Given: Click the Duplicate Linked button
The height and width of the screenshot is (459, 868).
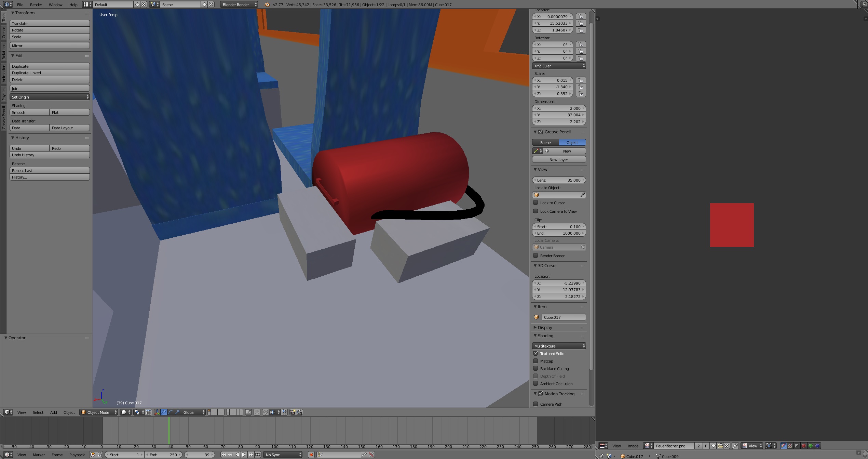Looking at the screenshot, I should click(50, 73).
